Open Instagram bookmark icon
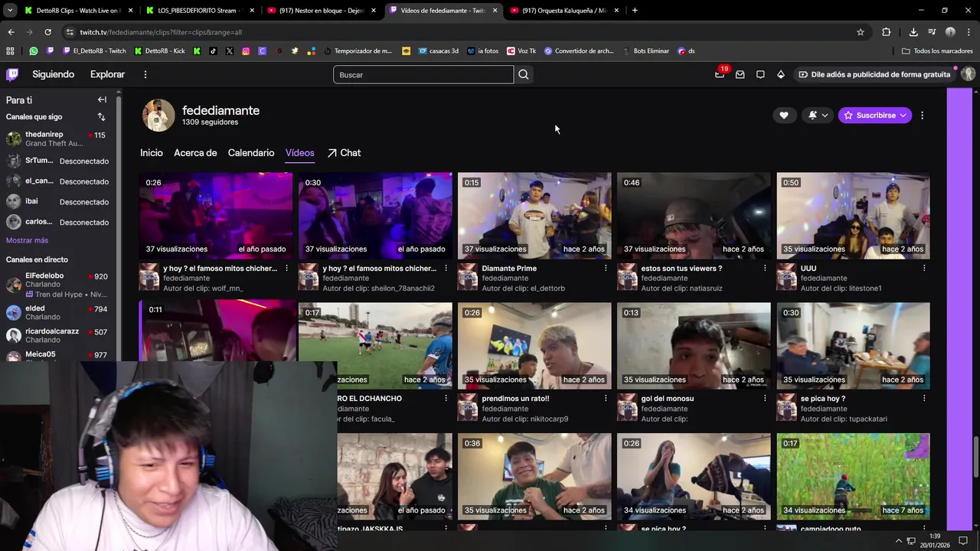This screenshot has height=551, width=980. click(x=246, y=51)
